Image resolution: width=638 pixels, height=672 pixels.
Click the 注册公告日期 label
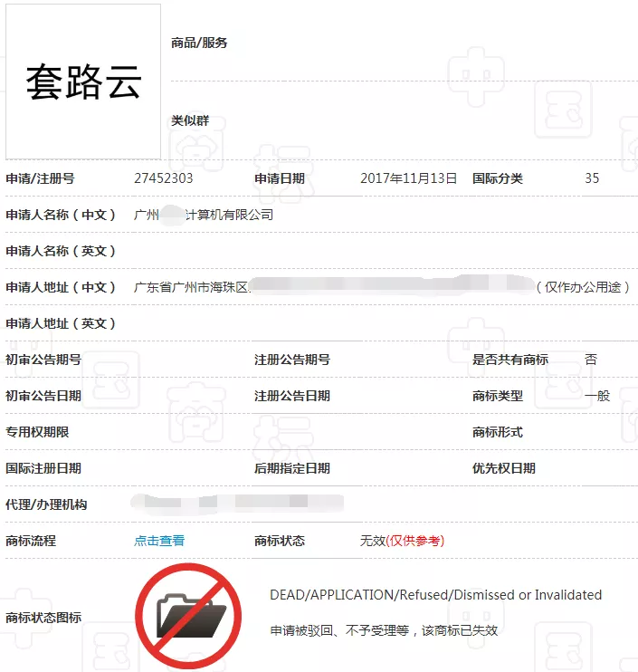[292, 396]
